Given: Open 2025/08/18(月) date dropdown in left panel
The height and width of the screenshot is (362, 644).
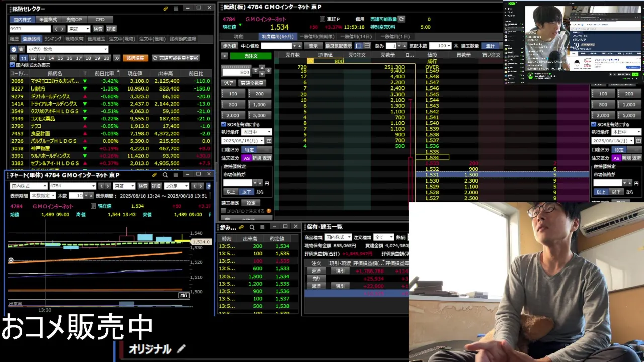Looking at the screenshot, I should 243,141.
